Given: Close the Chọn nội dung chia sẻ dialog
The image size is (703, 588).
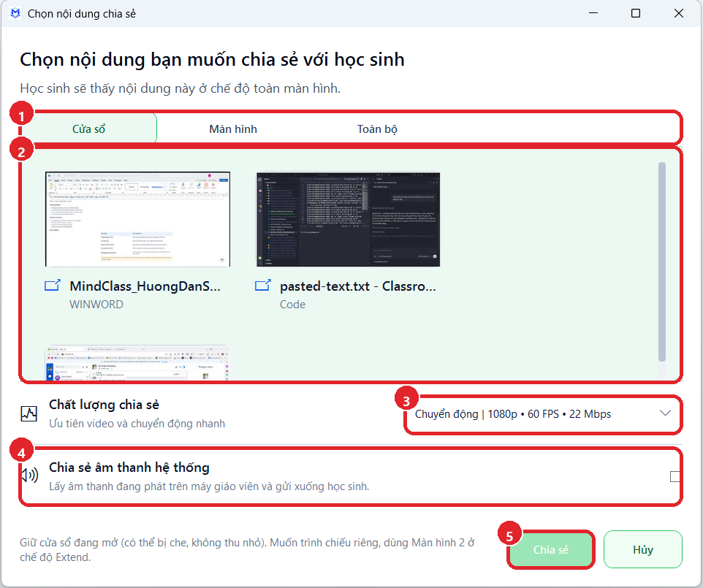Looking at the screenshot, I should pos(678,13).
